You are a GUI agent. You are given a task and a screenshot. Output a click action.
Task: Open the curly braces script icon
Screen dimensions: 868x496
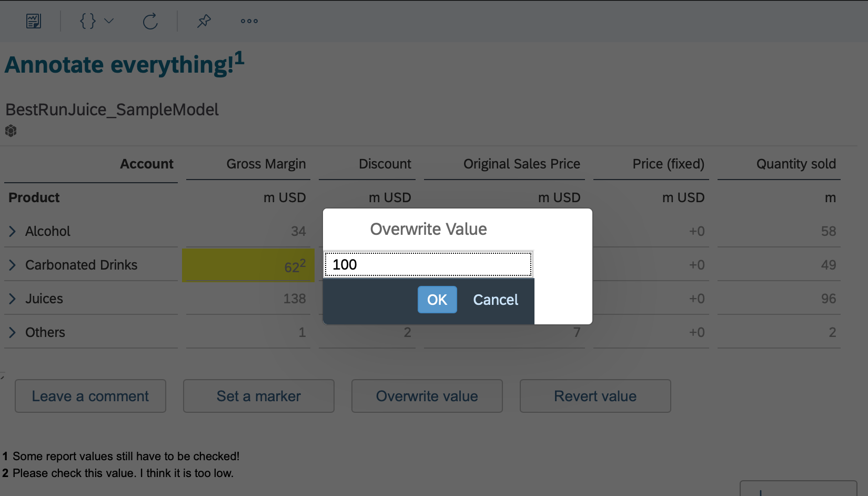click(x=87, y=21)
